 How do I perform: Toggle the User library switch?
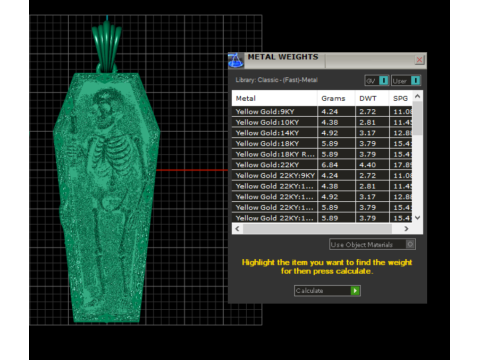point(406,81)
